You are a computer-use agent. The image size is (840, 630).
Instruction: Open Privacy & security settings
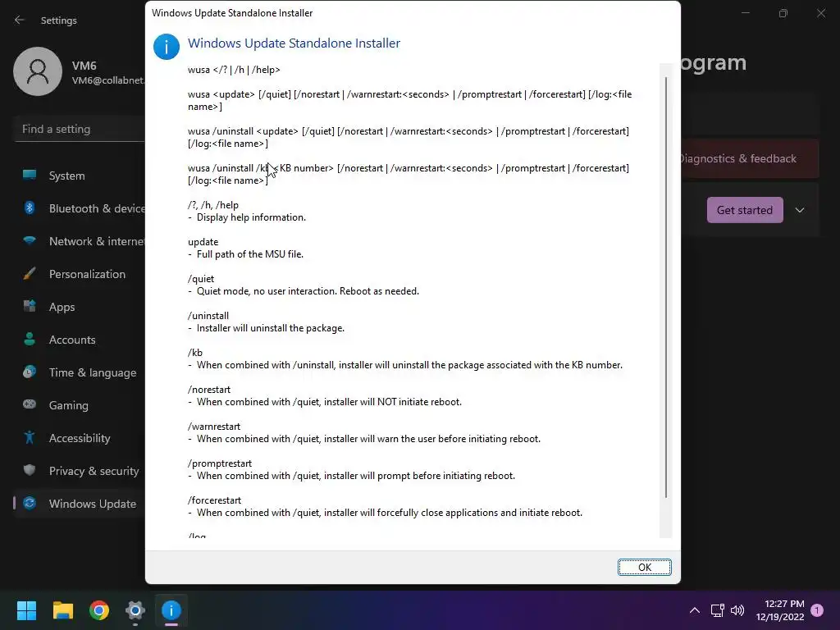click(x=80, y=471)
